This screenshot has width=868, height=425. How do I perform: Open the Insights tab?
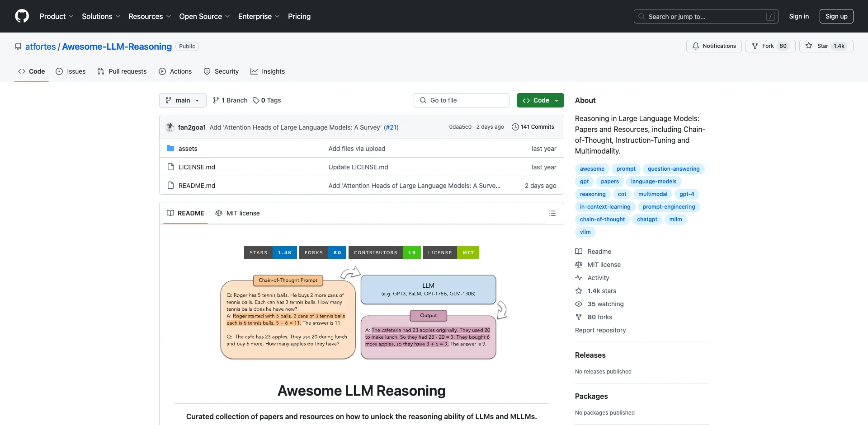click(268, 71)
